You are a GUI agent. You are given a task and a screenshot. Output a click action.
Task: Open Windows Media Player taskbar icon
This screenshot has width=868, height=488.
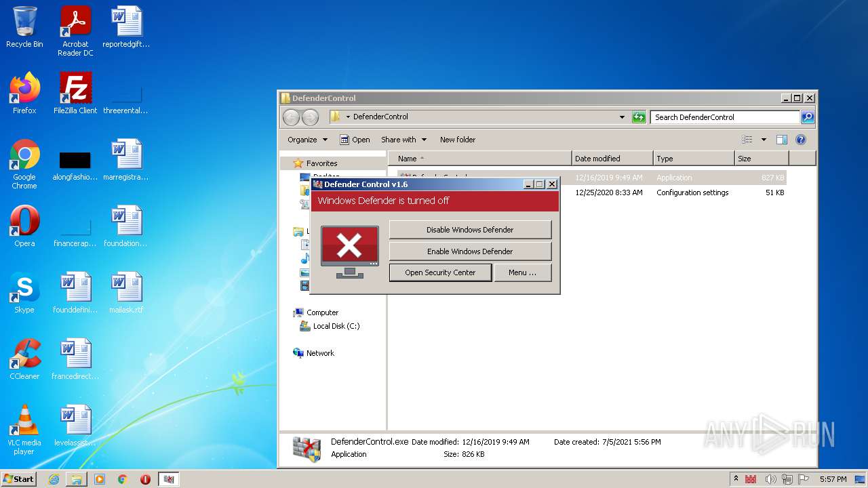100,479
